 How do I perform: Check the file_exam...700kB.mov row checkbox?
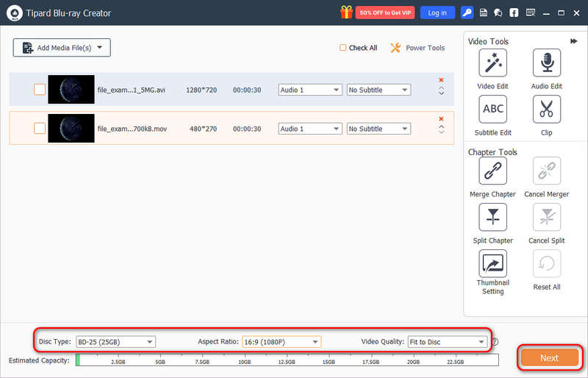40,129
